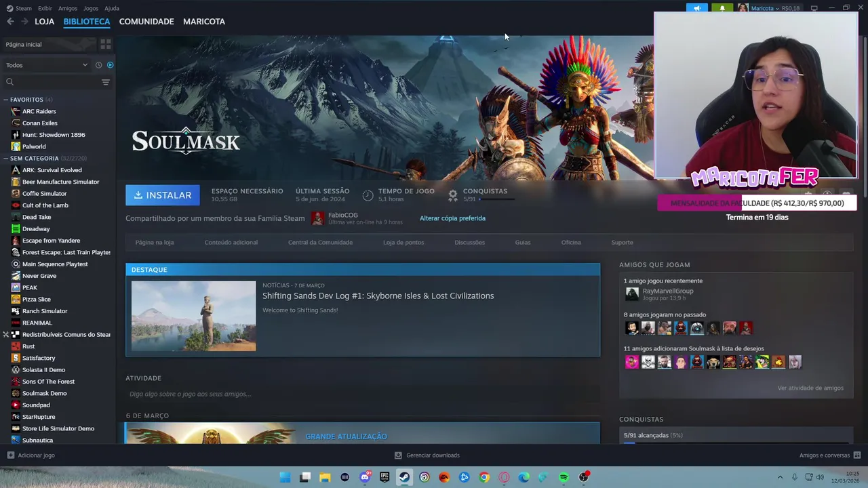Open Gerenciar downloads
The height and width of the screenshot is (488, 868).
pos(427,455)
